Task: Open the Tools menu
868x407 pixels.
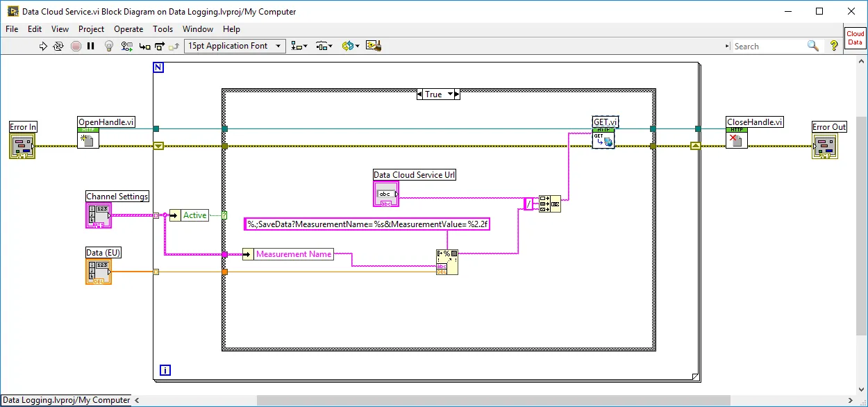Action: click(x=162, y=29)
